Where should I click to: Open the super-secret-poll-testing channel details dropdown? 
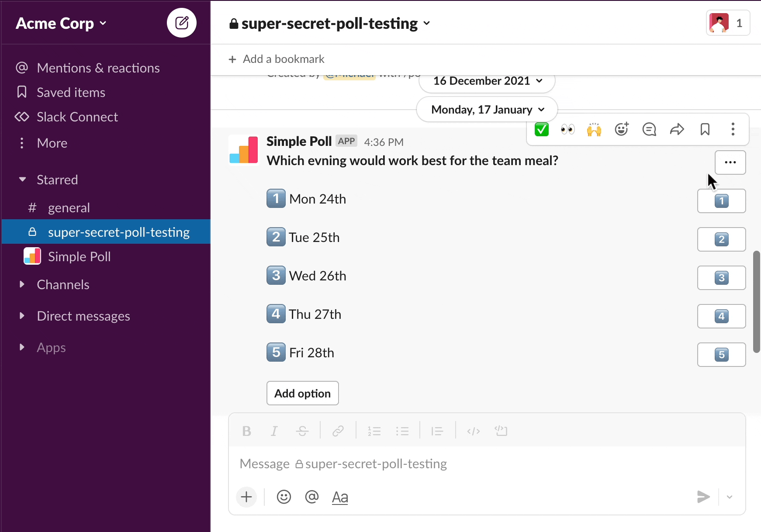click(x=330, y=23)
